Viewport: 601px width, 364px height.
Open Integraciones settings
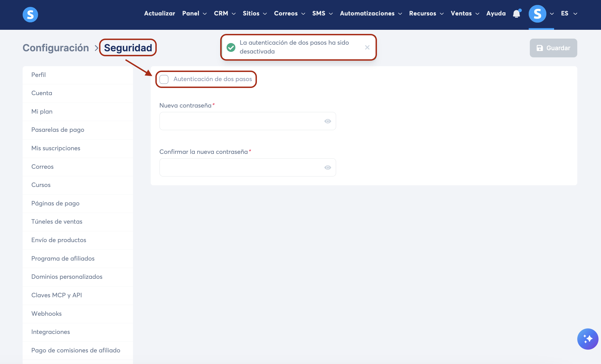[x=78, y=332]
